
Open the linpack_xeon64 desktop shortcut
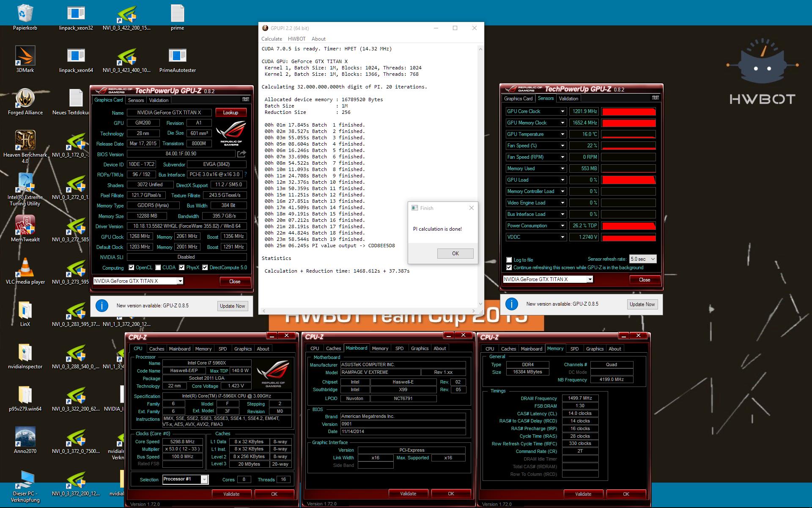[76, 59]
